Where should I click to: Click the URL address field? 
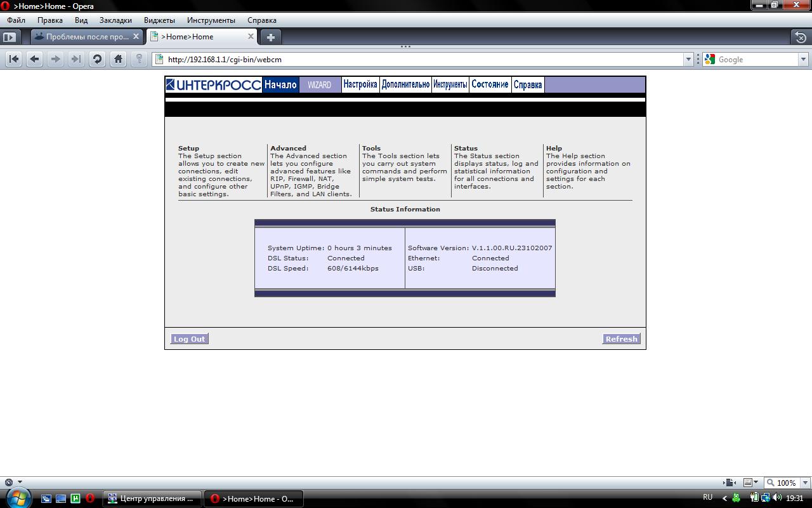(419, 59)
